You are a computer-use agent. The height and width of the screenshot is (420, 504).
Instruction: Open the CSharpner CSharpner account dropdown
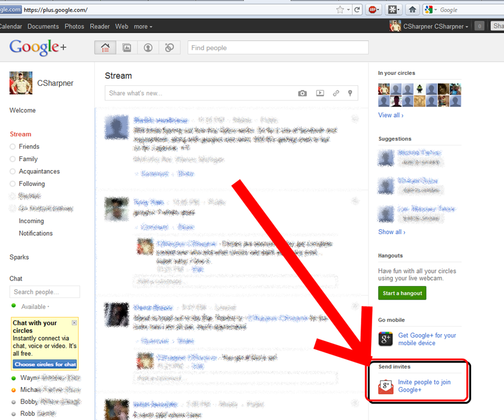[x=436, y=26]
